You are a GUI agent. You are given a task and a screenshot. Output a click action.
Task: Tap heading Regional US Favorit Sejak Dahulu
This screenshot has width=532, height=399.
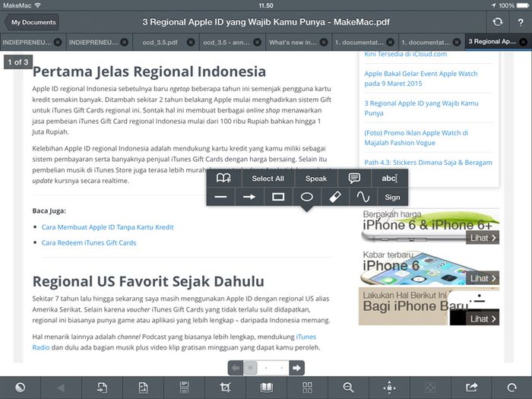148,281
